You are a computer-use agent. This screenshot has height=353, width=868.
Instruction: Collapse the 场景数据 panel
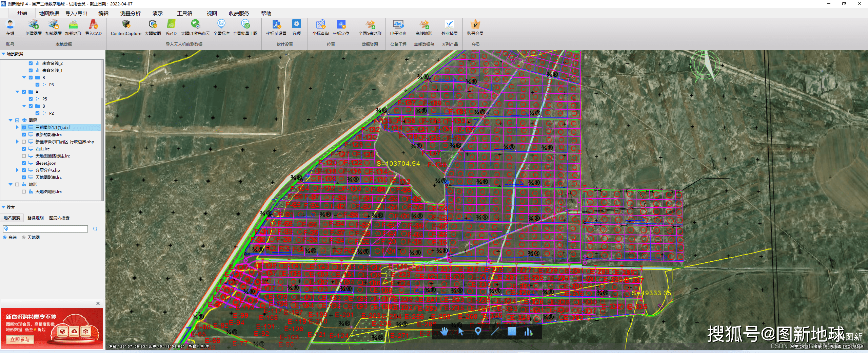tap(3, 54)
